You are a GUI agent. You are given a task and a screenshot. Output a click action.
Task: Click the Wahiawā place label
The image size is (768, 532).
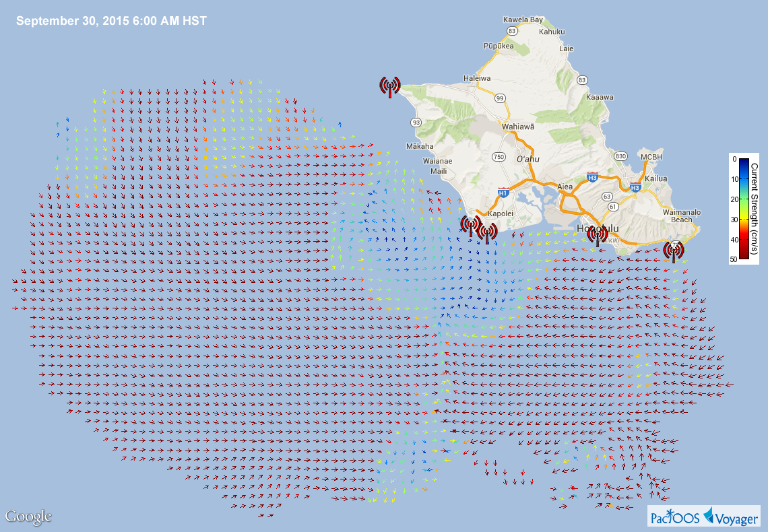(x=517, y=127)
